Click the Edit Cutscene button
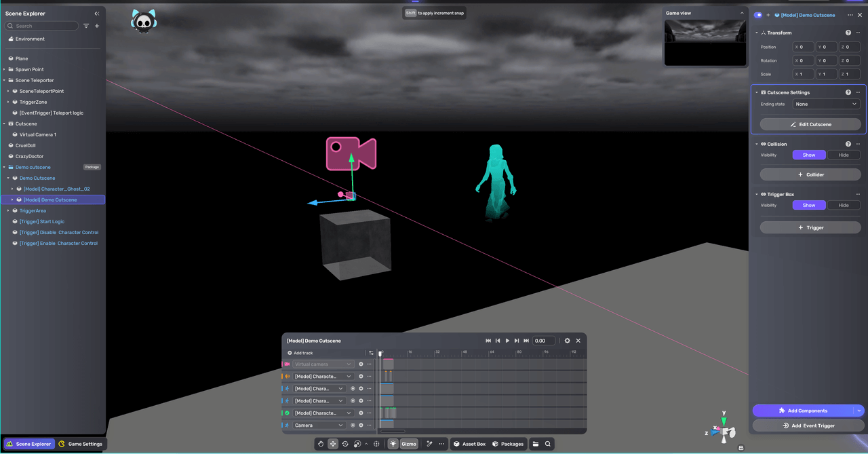 (810, 124)
